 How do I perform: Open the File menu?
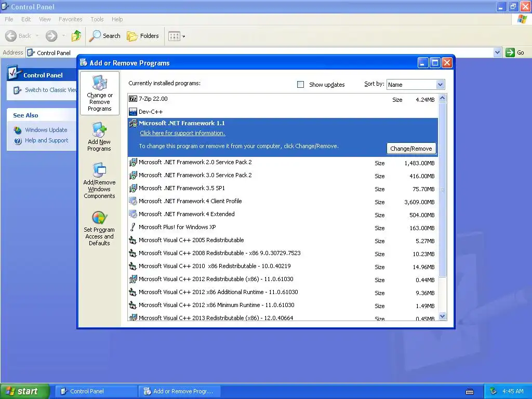click(x=9, y=19)
